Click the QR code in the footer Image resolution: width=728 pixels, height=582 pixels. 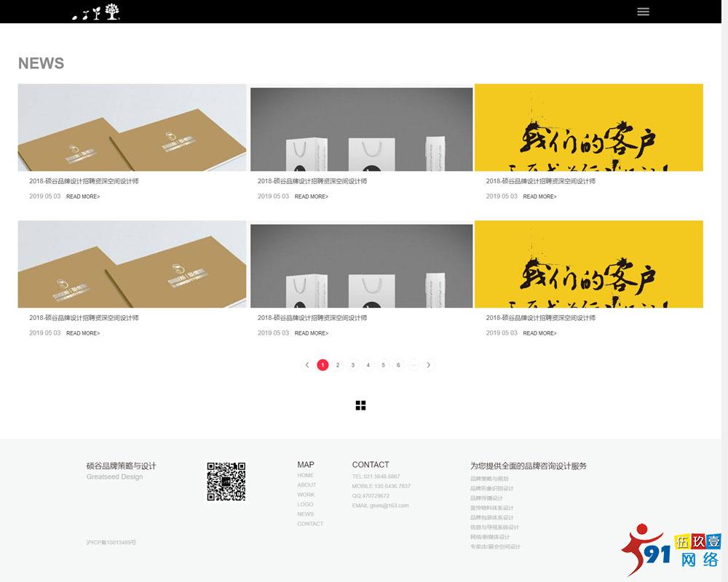coord(226,482)
